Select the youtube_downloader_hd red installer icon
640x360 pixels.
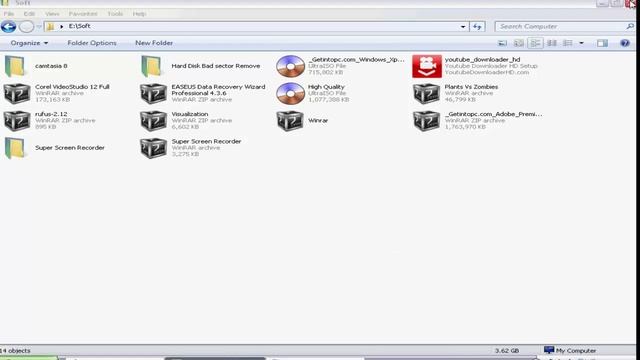[x=427, y=66]
